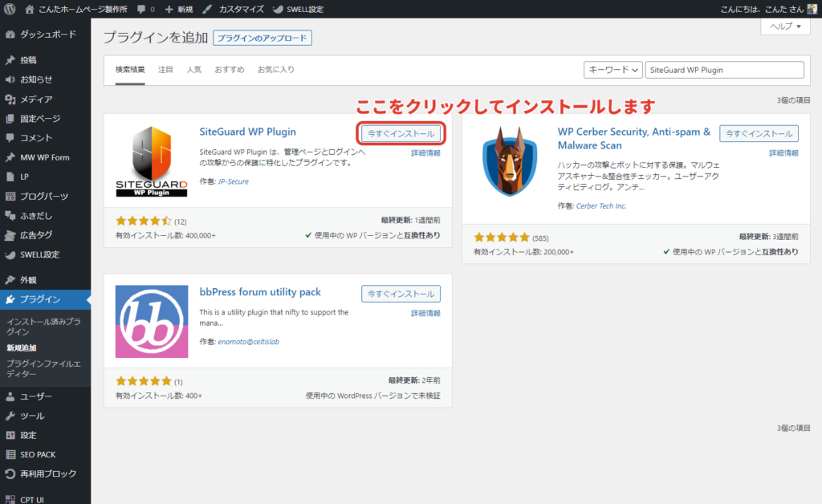Switch to the おすすめ tab
The height and width of the screenshot is (504, 822).
pos(229,70)
